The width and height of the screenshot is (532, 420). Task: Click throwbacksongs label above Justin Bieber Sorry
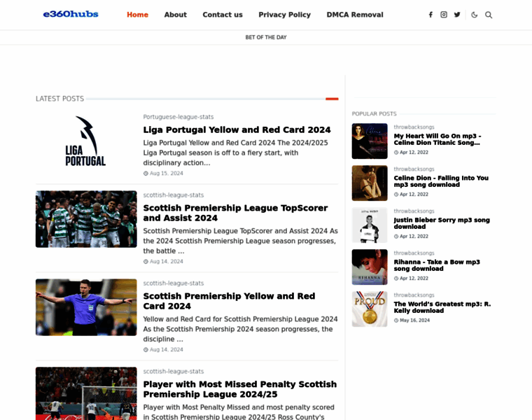click(x=414, y=211)
